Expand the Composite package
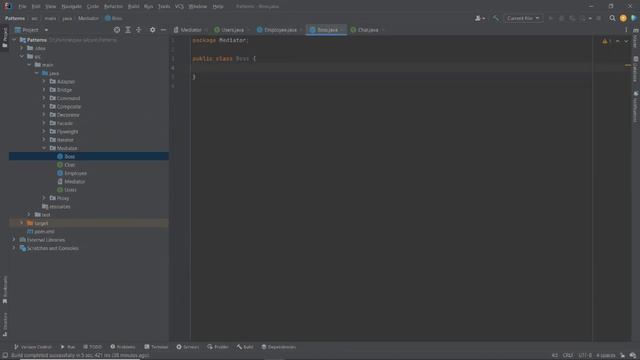The width and height of the screenshot is (640, 360). pos(44,107)
